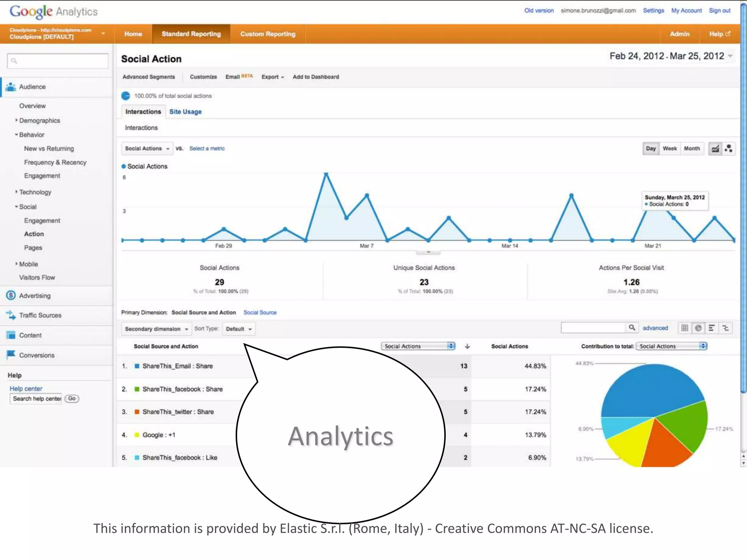Set graph interval to Month
This screenshot has height=560, width=747.
(692, 148)
